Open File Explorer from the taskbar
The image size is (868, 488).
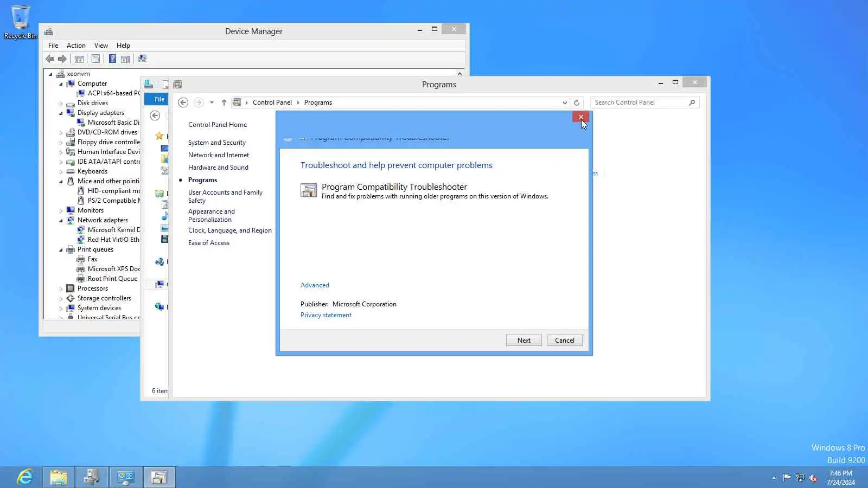pyautogui.click(x=59, y=477)
